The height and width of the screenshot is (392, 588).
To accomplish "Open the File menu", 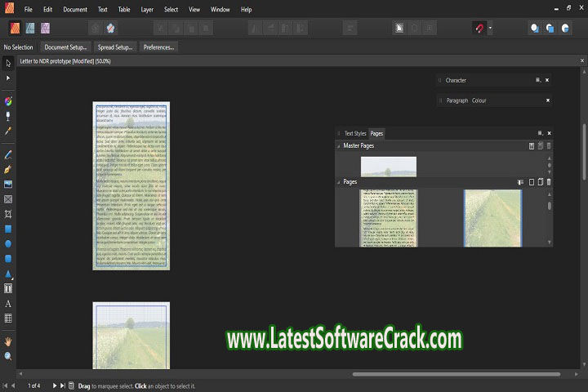I will click(28, 9).
